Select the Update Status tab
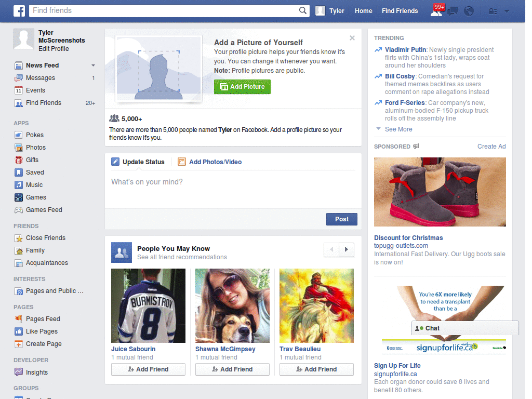Screen dimensions: 532x399 click(x=138, y=162)
